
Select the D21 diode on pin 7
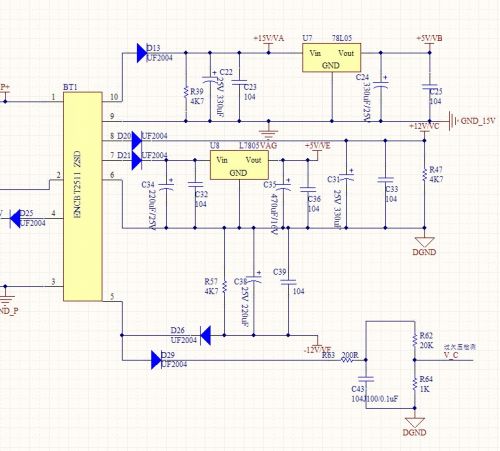pyautogui.click(x=137, y=160)
